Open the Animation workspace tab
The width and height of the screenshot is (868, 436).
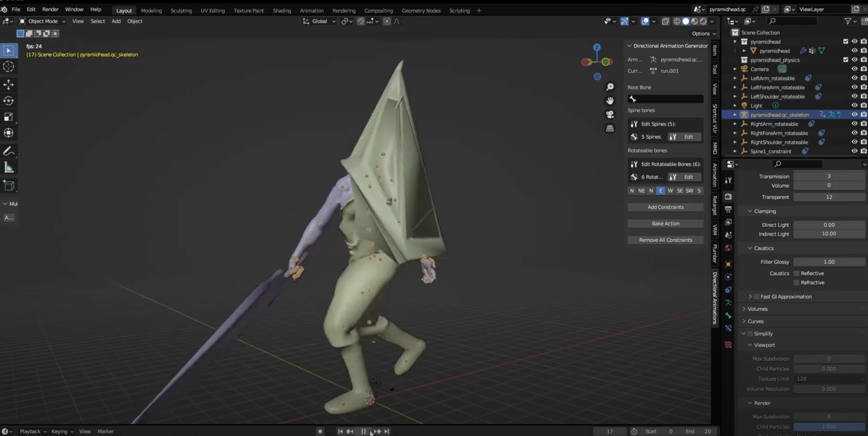click(x=312, y=10)
